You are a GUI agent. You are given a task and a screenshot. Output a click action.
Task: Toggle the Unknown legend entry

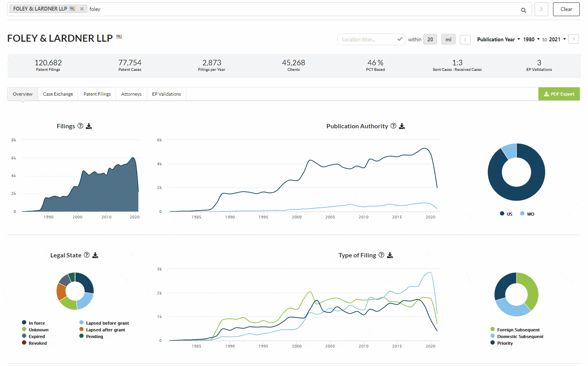35,330
